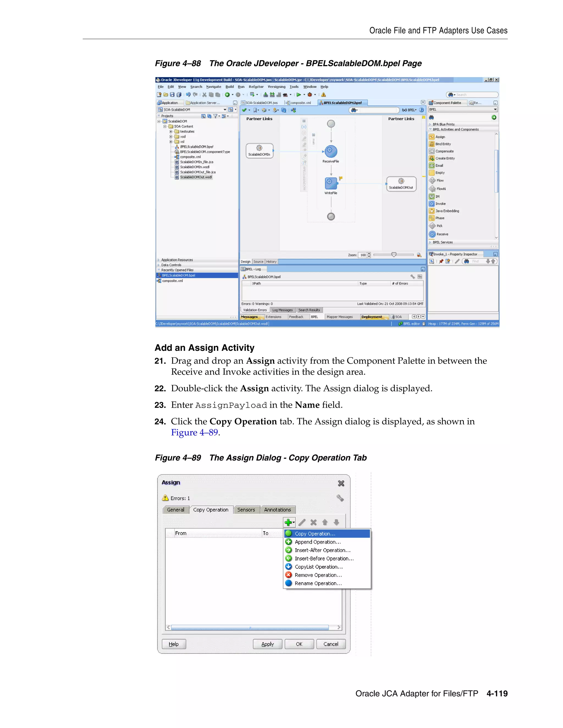This screenshot has width=563, height=728.
Task: Click the Assign activity icon in Component Palette
Action: pyautogui.click(x=432, y=137)
